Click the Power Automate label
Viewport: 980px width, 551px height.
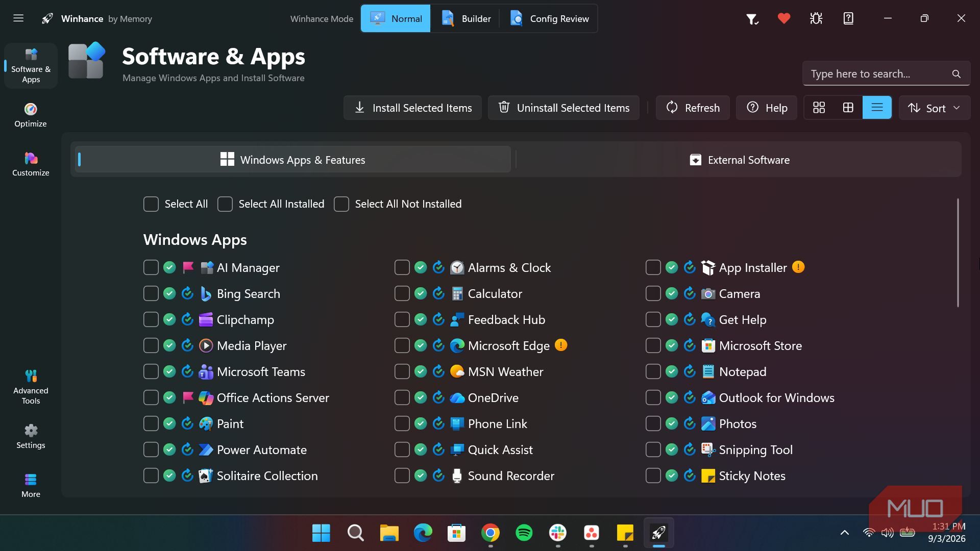pyautogui.click(x=262, y=449)
